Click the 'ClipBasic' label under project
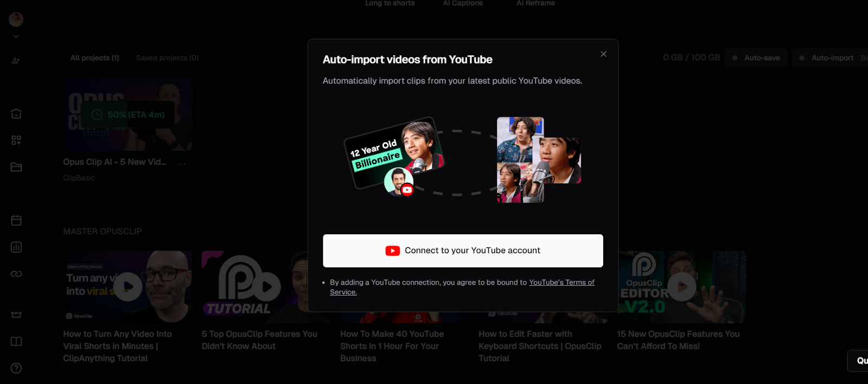Image resolution: width=868 pixels, height=384 pixels. pyautogui.click(x=79, y=178)
